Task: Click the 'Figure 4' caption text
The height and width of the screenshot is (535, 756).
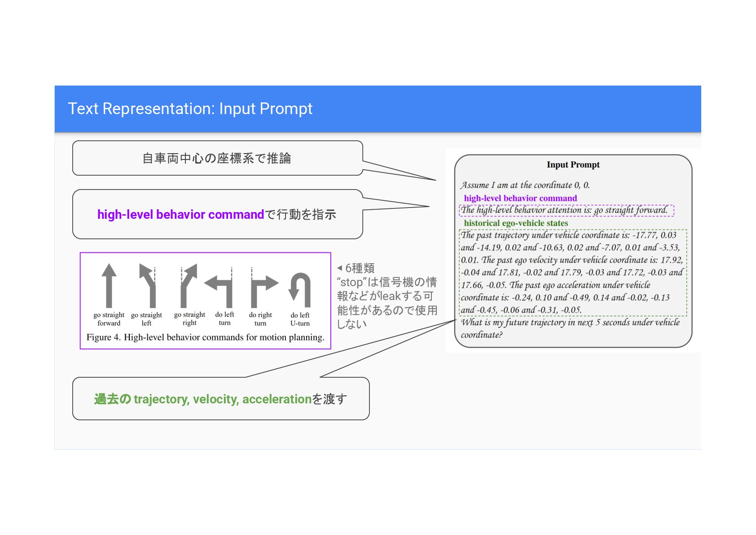Action: tap(205, 337)
